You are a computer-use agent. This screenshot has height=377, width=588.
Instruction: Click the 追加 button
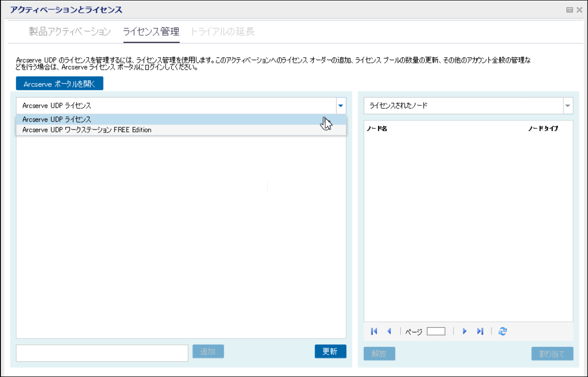(208, 351)
